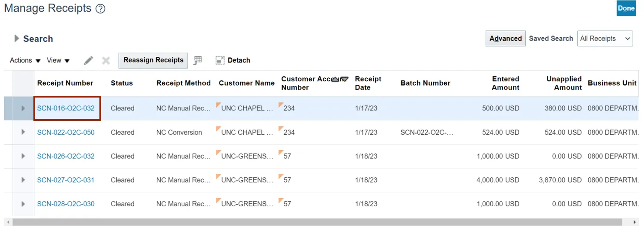Viewport: 644px width, 226px height.
Task: Click the Detach table icon
Action: (x=233, y=60)
